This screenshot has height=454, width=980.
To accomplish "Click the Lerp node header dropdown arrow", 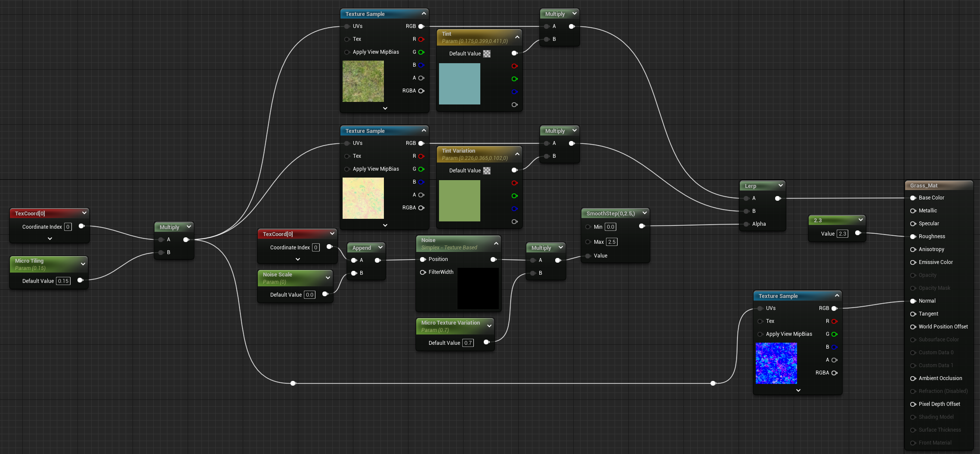I will pyautogui.click(x=781, y=185).
